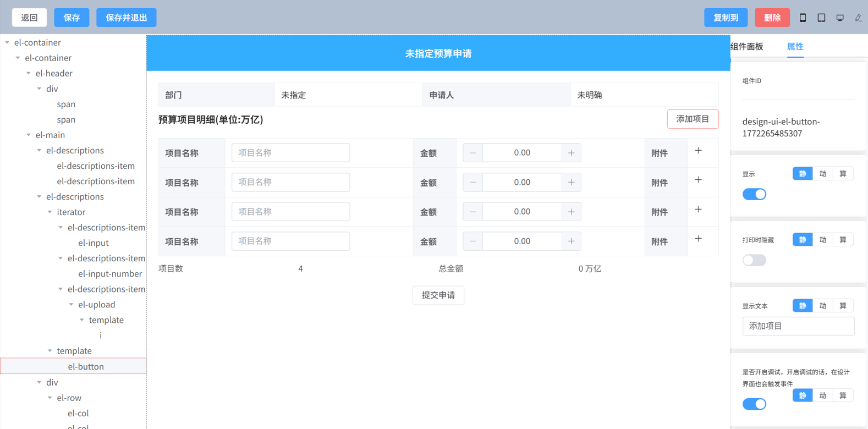Toggle the 显示 switch off
Screen dimensions: 868x429
[754, 194]
